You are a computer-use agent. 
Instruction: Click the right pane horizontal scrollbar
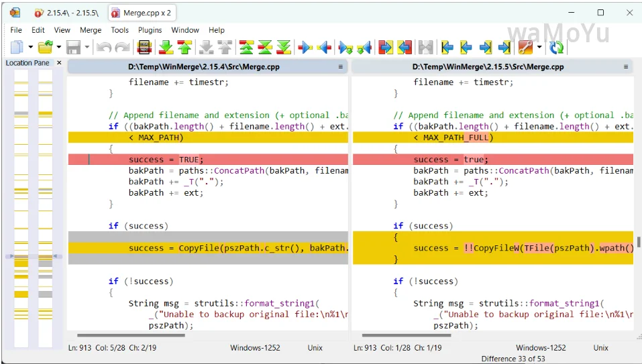[407, 335]
